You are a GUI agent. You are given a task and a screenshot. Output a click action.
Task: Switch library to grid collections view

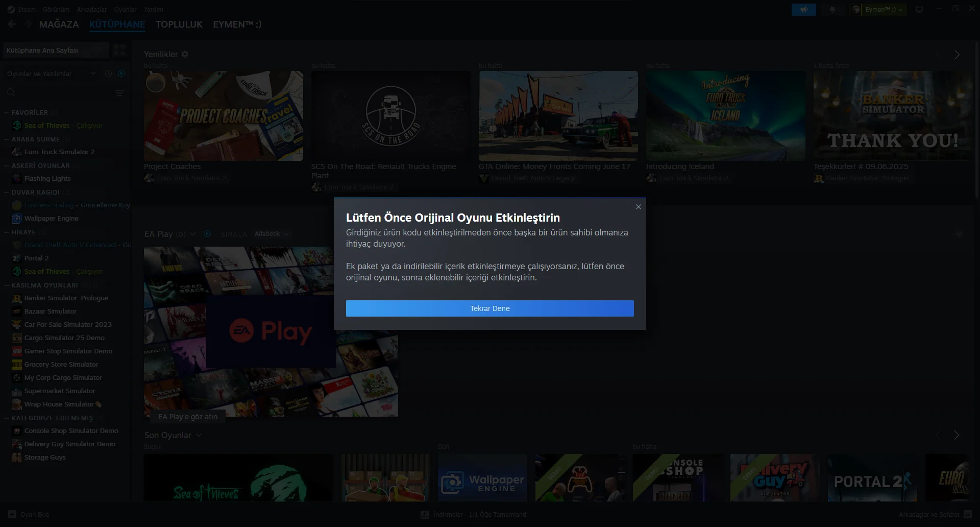pos(120,50)
